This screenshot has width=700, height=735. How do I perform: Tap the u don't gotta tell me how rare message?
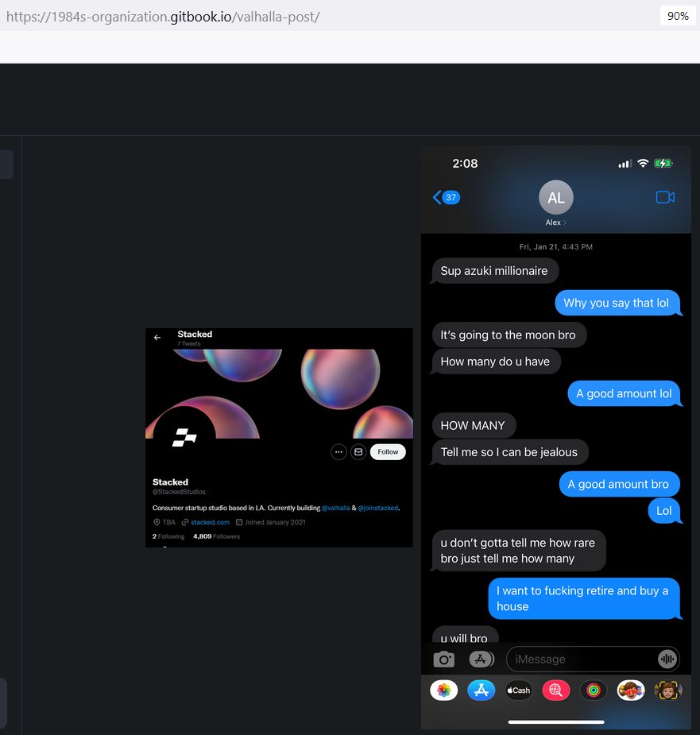[517, 551]
